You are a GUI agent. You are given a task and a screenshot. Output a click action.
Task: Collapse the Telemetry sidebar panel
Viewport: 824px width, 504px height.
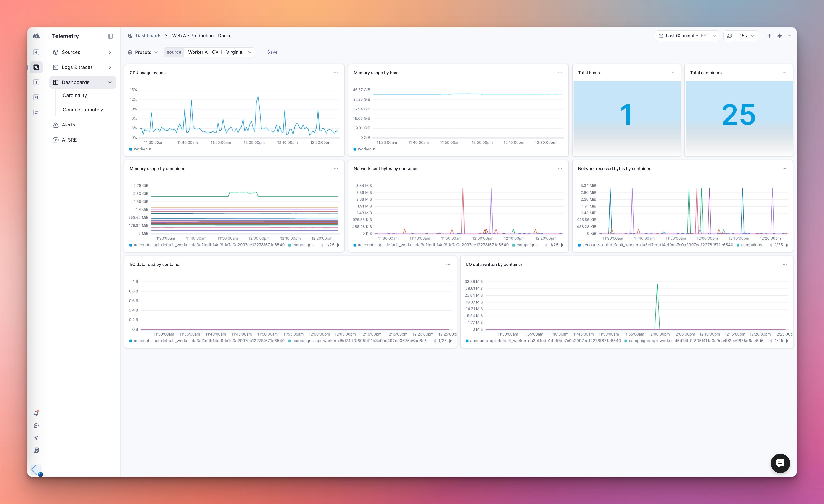[x=110, y=36]
